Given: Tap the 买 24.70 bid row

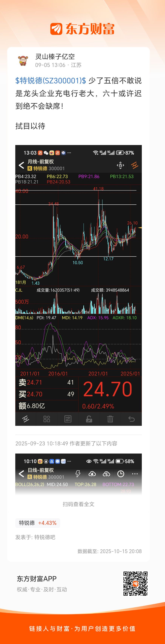Looking at the screenshot, I should [x=47, y=394].
